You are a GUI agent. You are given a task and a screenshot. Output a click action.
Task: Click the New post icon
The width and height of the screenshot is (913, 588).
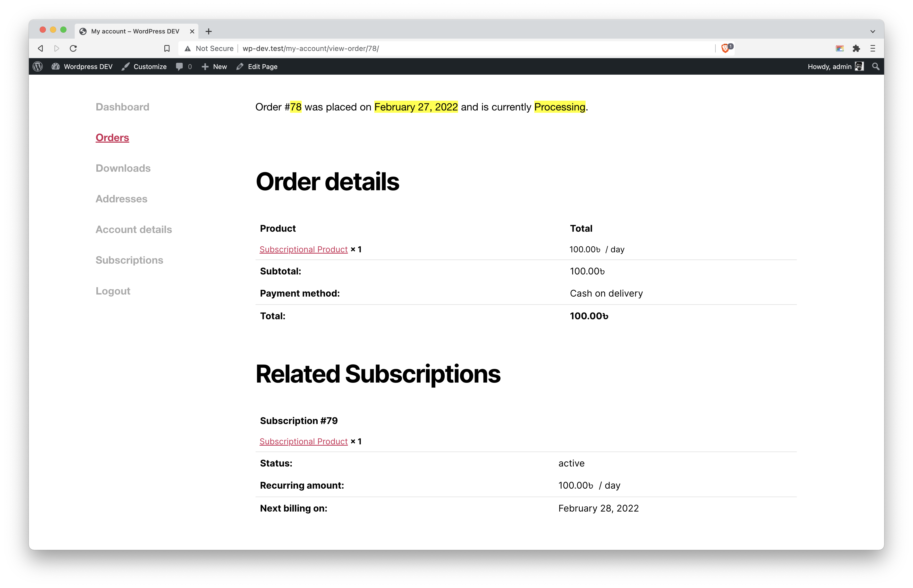(205, 66)
